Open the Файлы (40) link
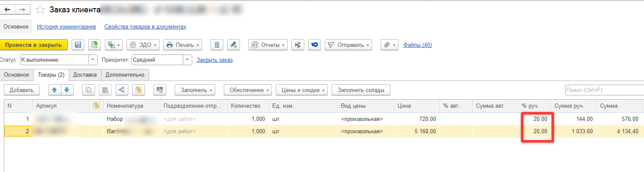The width and height of the screenshot is (644, 172). [417, 45]
